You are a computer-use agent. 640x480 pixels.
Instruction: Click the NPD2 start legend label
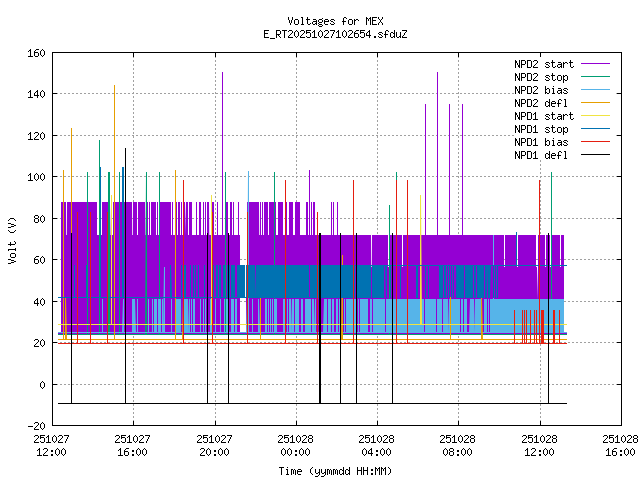pos(544,63)
